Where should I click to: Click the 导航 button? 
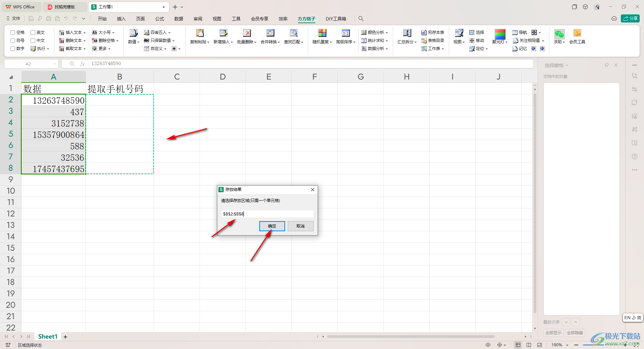(520, 33)
